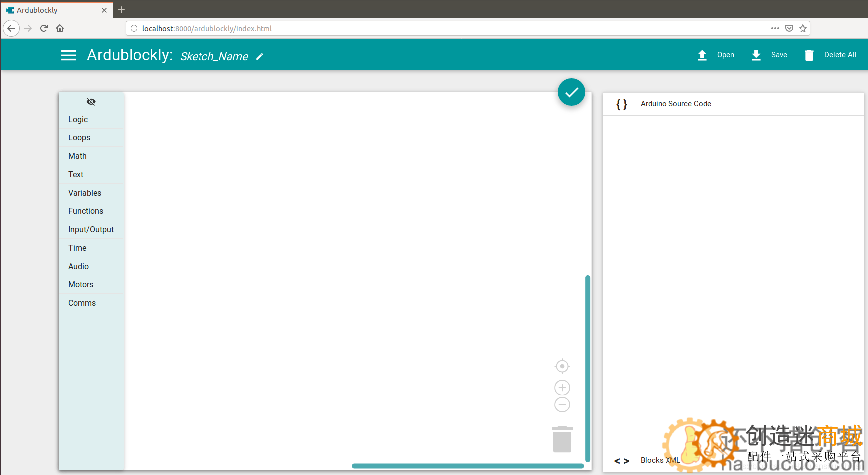Screen dimensions: 868x475
Task: Click the Ardublockly app title
Action: click(x=130, y=55)
